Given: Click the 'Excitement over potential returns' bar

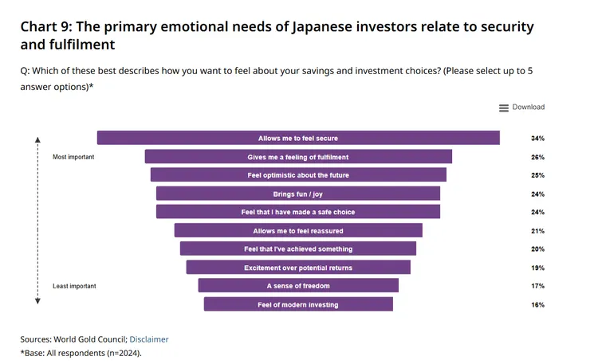Looking at the screenshot, I should (x=298, y=268).
